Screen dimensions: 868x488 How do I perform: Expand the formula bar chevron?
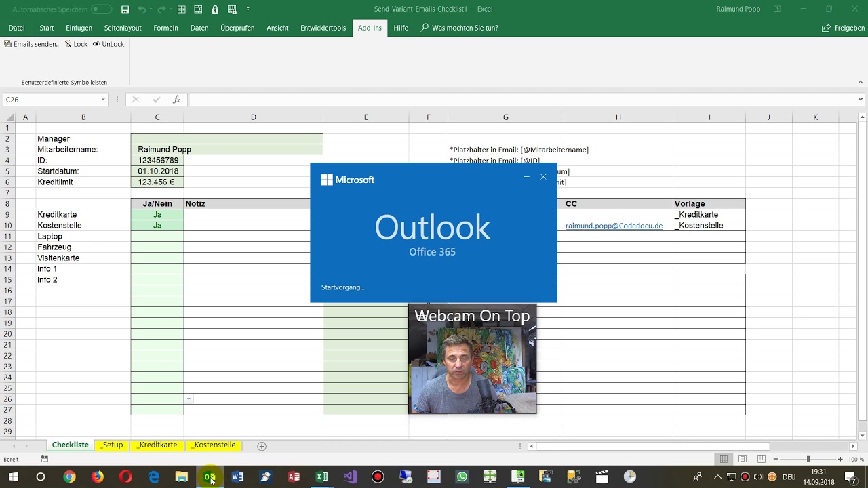(x=861, y=100)
